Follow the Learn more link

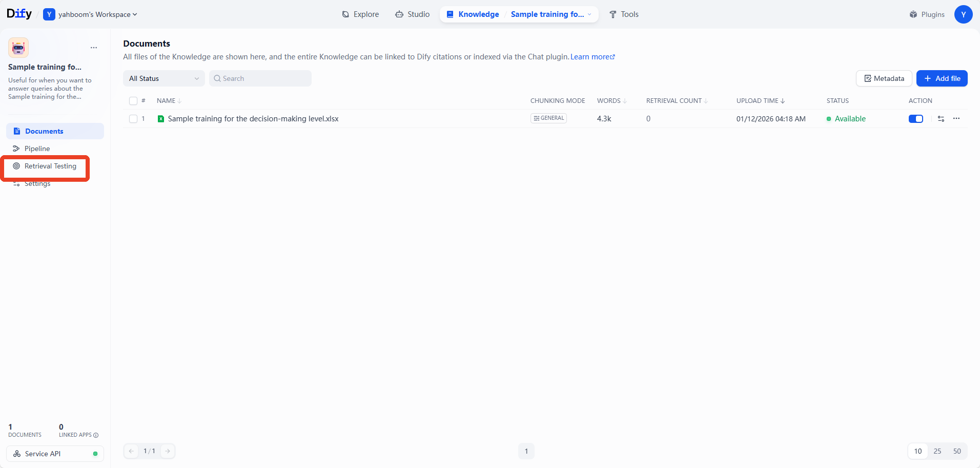pos(593,57)
